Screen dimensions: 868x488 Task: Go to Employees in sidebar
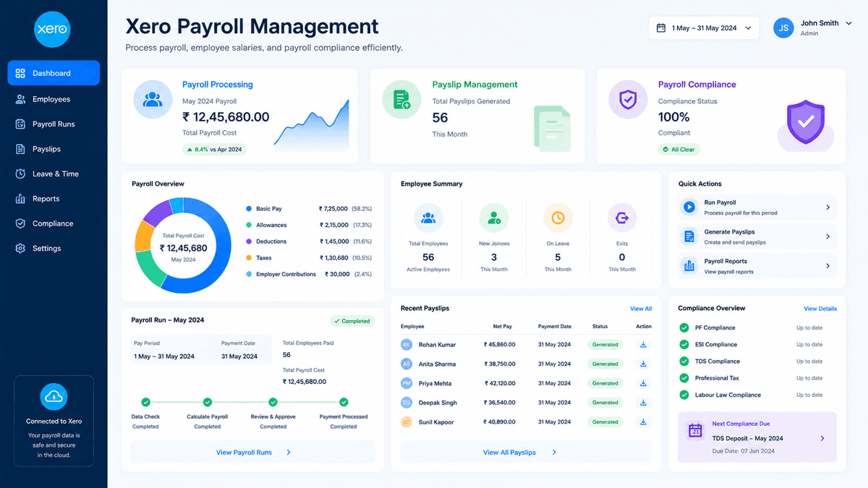(54, 99)
